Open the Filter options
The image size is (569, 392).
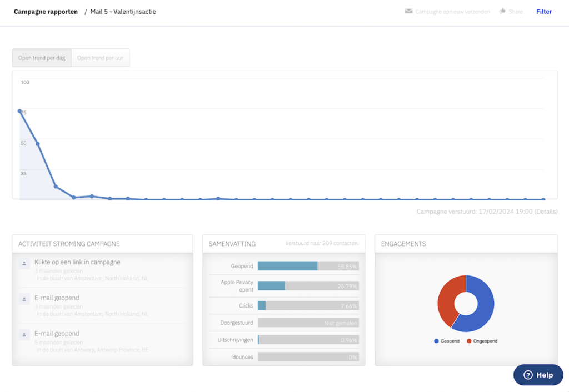point(543,12)
